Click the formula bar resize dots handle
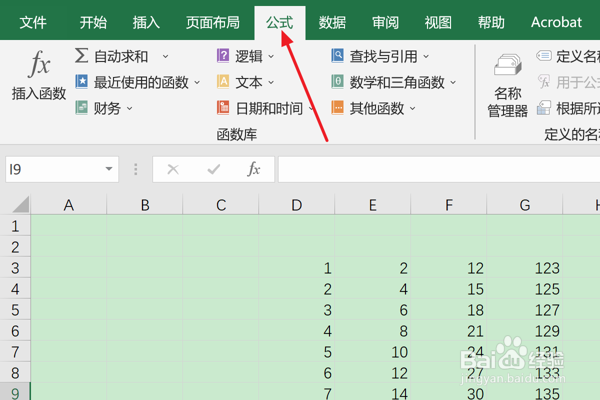The image size is (600, 400). coord(135,169)
